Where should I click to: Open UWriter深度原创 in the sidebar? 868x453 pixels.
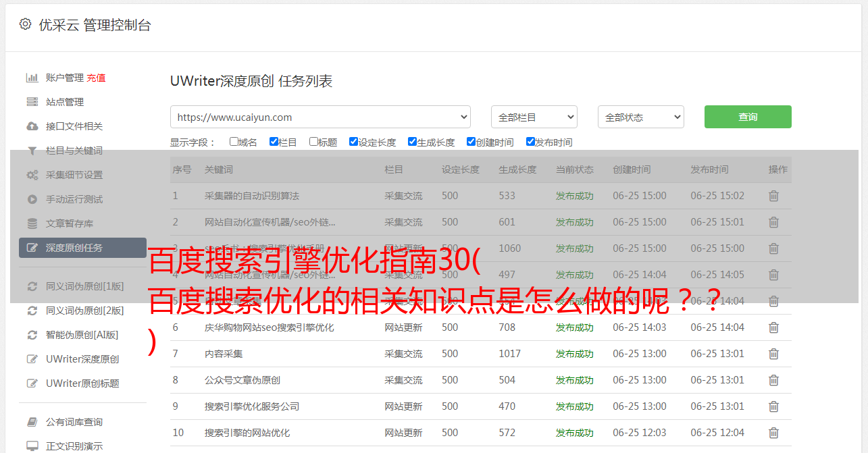[82, 359]
